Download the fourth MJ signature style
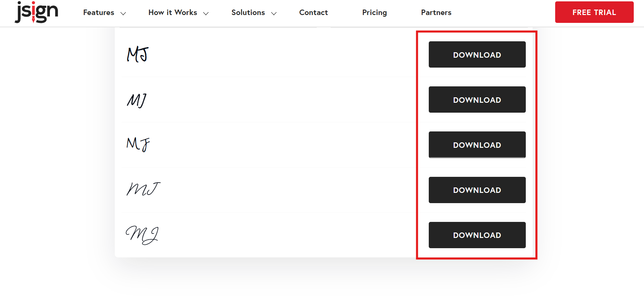 click(x=477, y=190)
